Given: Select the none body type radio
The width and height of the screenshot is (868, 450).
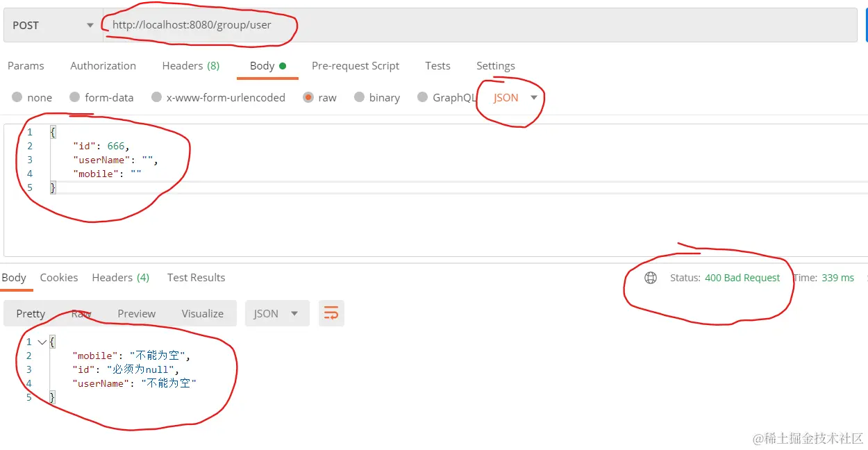Looking at the screenshot, I should tap(17, 97).
